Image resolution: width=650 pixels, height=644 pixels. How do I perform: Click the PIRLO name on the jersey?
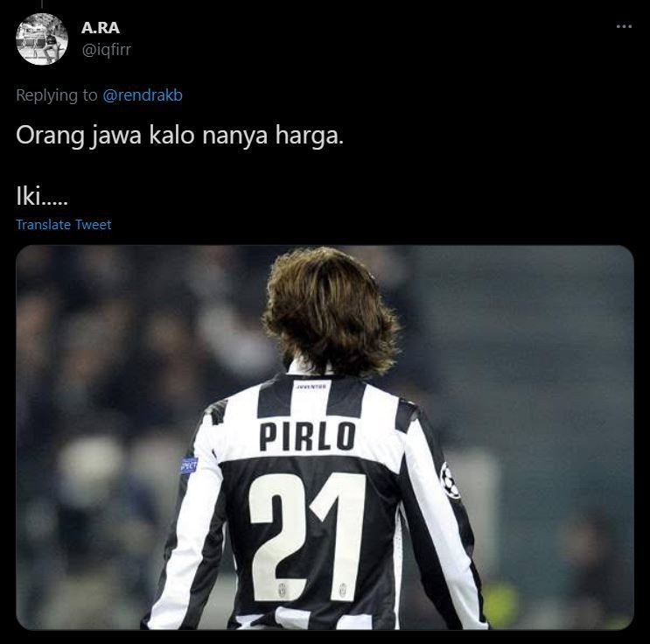(307, 437)
